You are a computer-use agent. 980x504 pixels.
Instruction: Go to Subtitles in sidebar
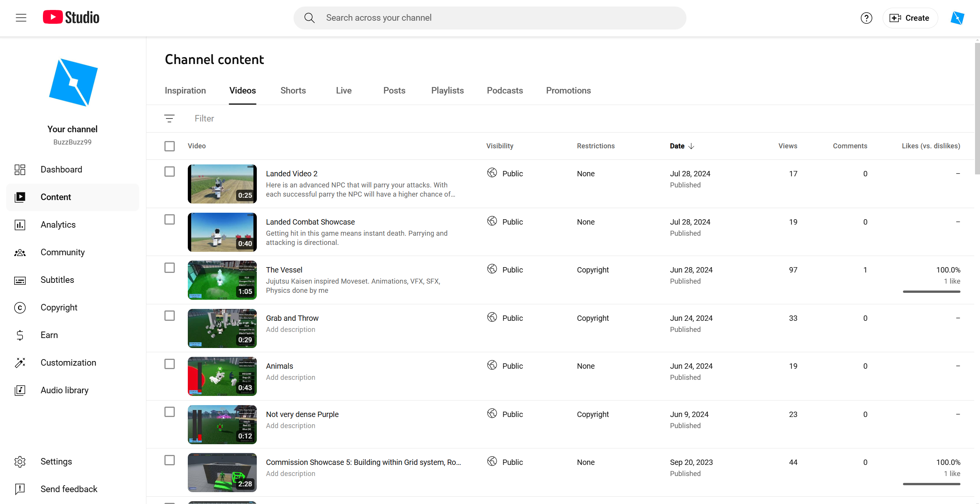57,280
